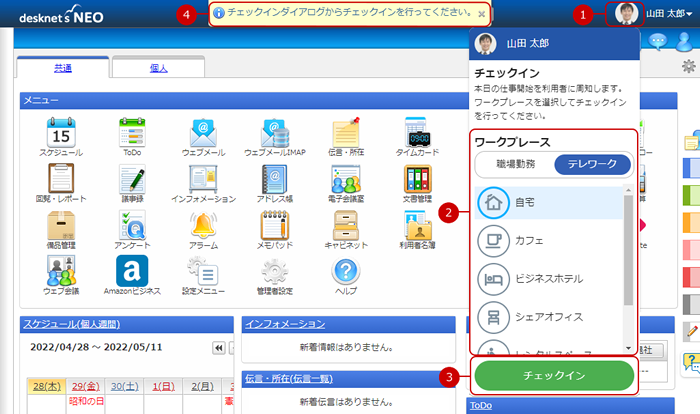The width and height of the screenshot is (700, 414).
Task: Open the メモパッド icon
Action: coord(275,225)
